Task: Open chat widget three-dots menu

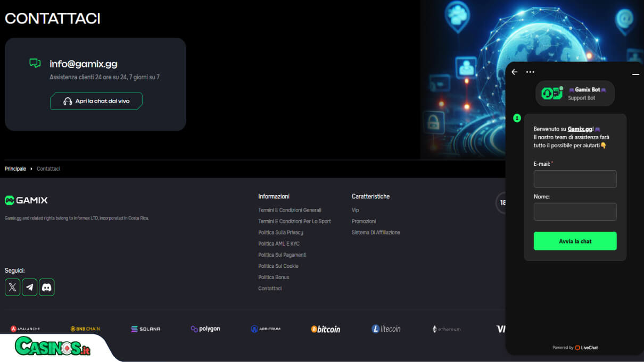Action: pos(530,72)
